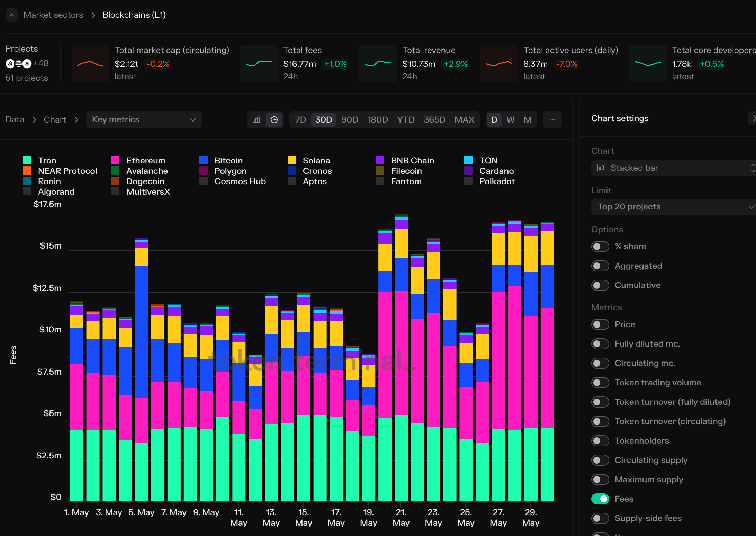Click the Ethereum pink legend swatch
Image resolution: width=756 pixels, height=536 pixels.
115,160
